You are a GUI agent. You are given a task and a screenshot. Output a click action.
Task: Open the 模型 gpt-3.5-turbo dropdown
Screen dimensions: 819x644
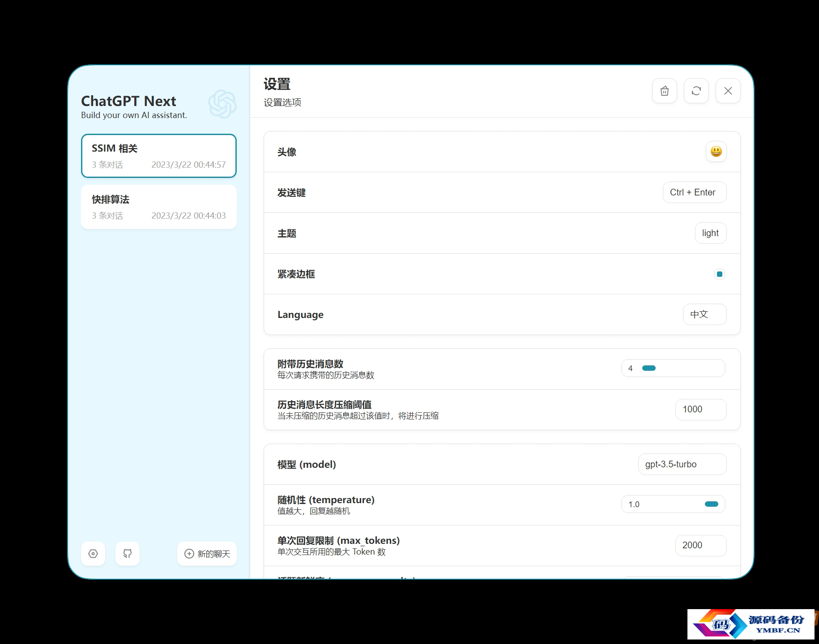pos(682,464)
